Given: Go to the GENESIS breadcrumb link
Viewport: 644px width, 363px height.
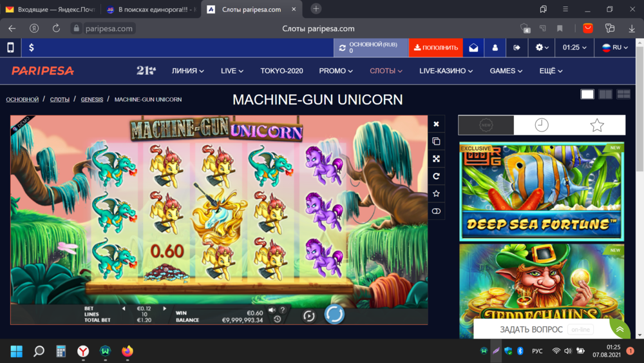Looking at the screenshot, I should pyautogui.click(x=92, y=99).
